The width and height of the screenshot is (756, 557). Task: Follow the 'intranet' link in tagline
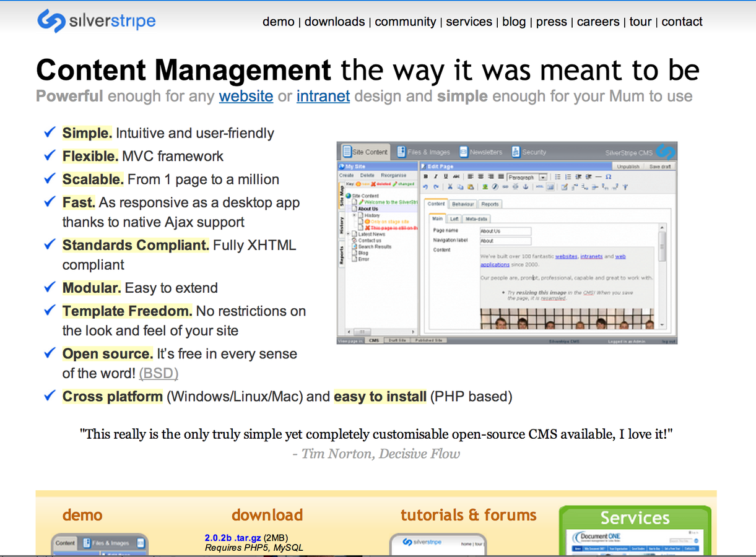coord(323,97)
